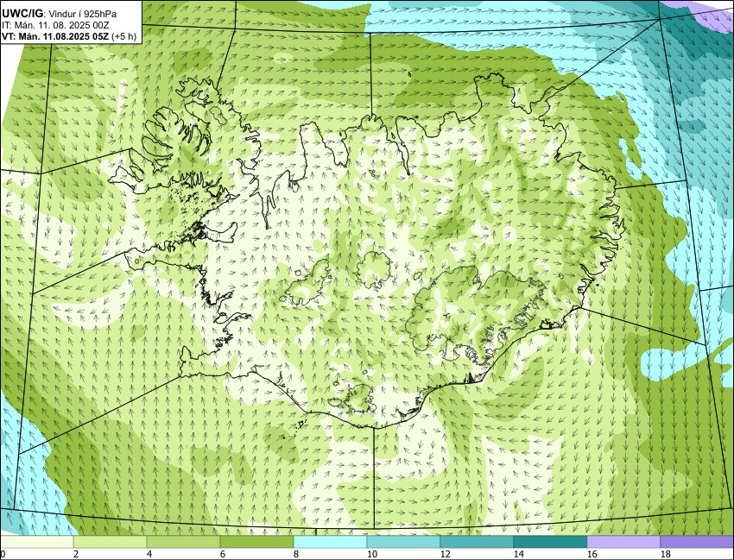The image size is (734, 560).
Task: Click the 18+ m/s purple legend swatch
Action: click(697, 542)
